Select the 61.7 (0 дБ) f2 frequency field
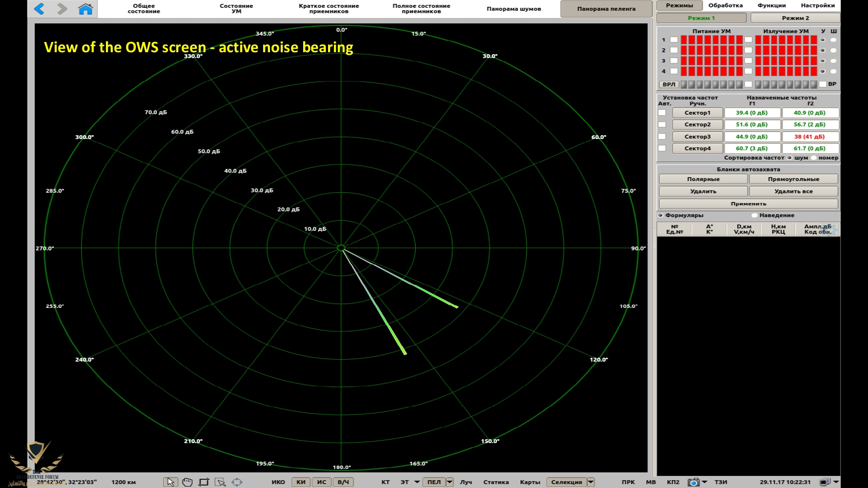The image size is (868, 488). pyautogui.click(x=810, y=148)
